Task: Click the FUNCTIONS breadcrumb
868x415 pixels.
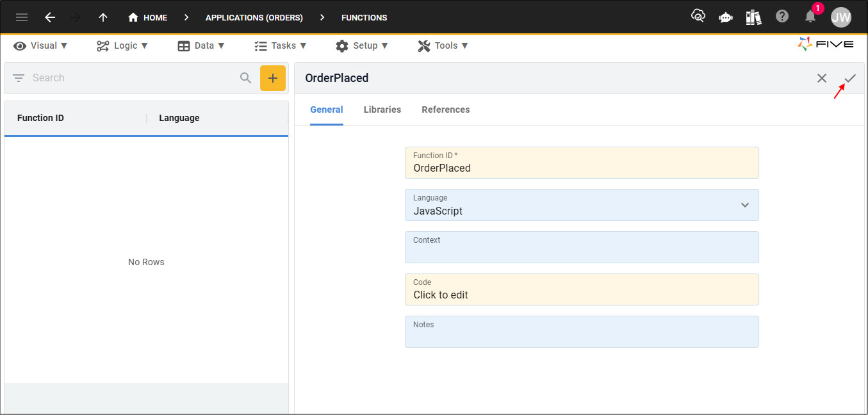Action: click(364, 17)
